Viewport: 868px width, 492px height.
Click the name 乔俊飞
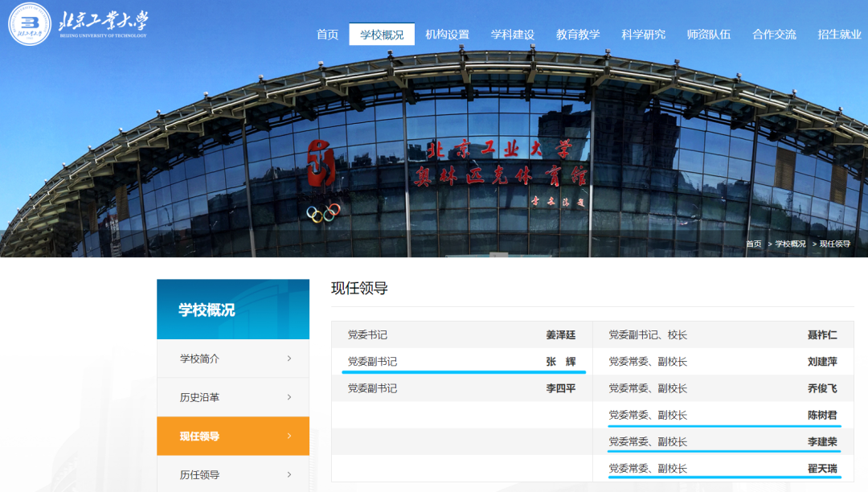822,388
